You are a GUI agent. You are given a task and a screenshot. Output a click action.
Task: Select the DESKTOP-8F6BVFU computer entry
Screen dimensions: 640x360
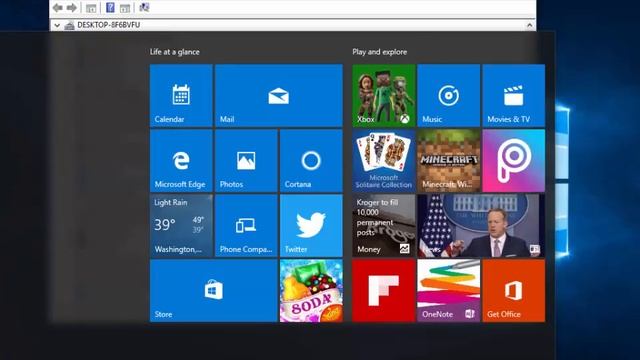click(108, 25)
